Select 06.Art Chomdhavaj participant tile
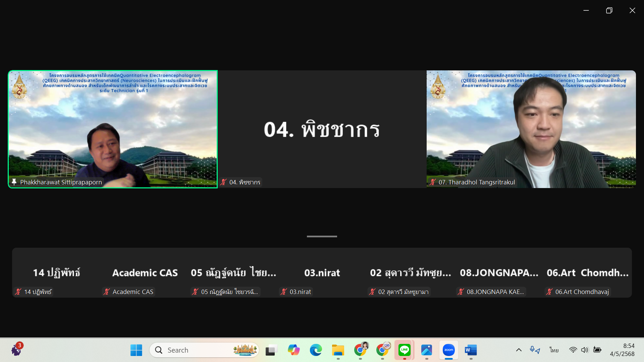The height and width of the screenshot is (362, 644). [587, 273]
